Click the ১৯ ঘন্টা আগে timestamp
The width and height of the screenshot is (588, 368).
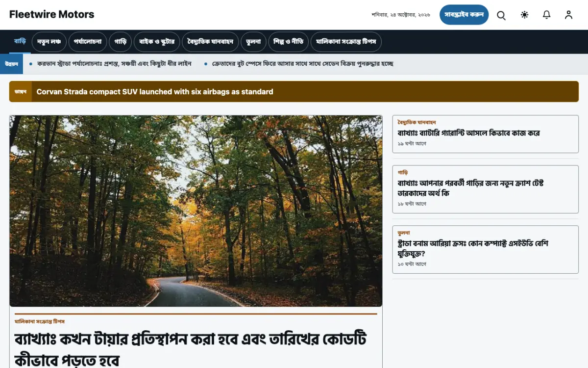tap(412, 144)
